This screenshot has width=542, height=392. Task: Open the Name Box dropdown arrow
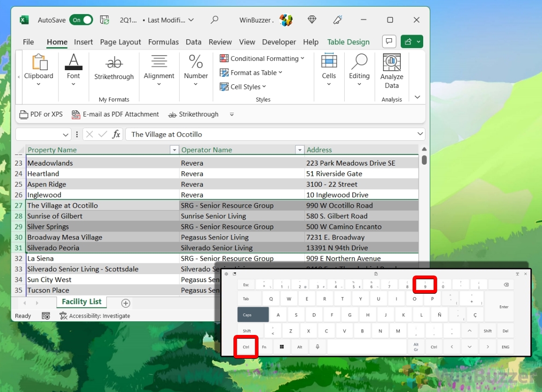[x=65, y=135]
